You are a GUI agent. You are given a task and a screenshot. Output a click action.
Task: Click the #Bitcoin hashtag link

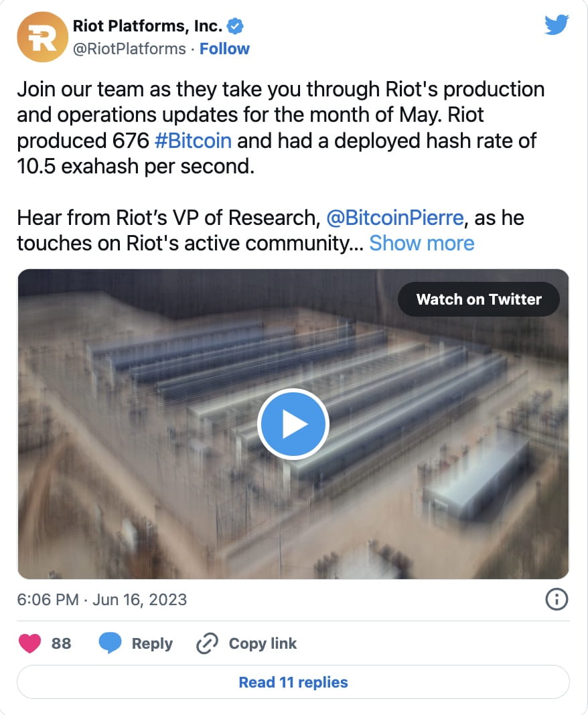[x=194, y=141]
